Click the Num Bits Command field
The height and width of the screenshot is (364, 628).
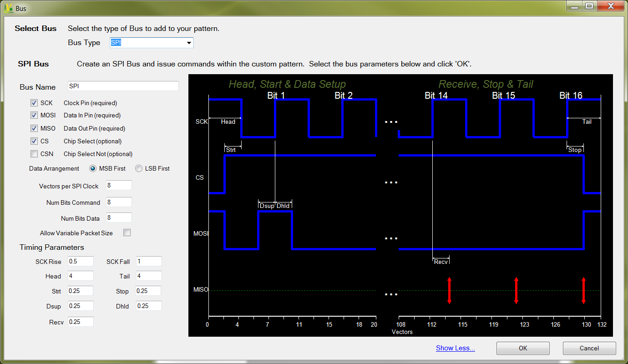[119, 202]
